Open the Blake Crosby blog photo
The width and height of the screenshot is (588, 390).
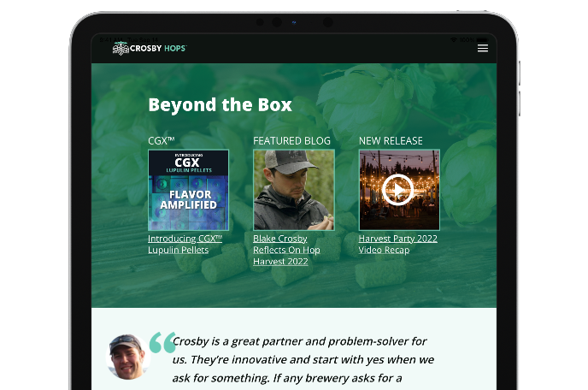pos(294,190)
